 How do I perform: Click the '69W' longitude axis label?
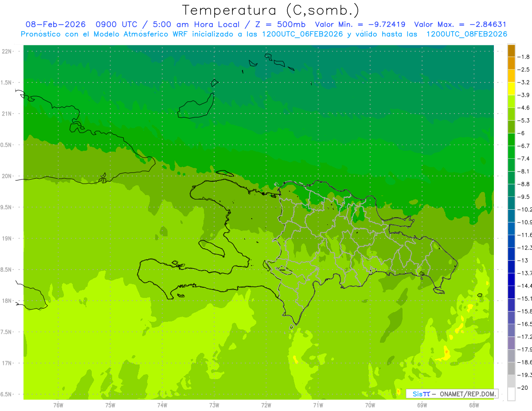422,405
